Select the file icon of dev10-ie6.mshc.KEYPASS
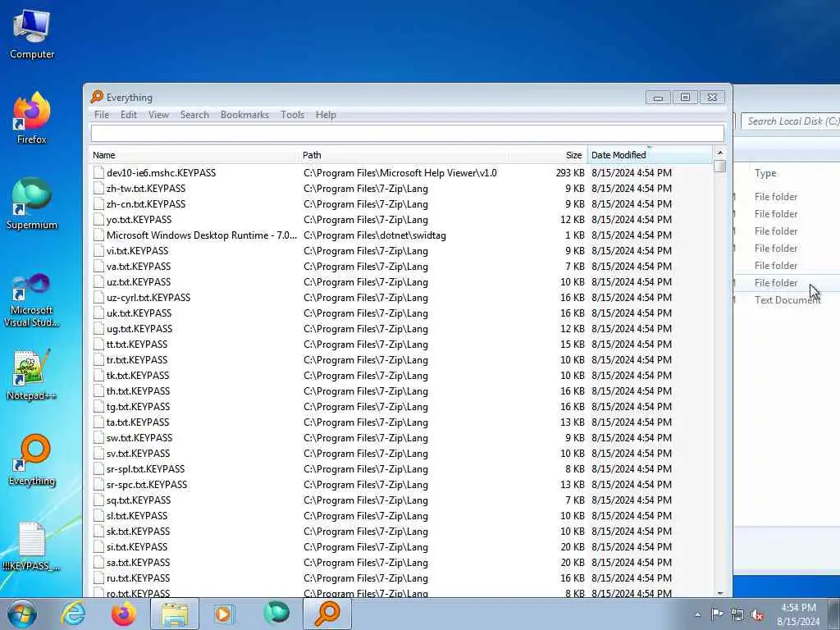This screenshot has height=630, width=840. tap(98, 172)
